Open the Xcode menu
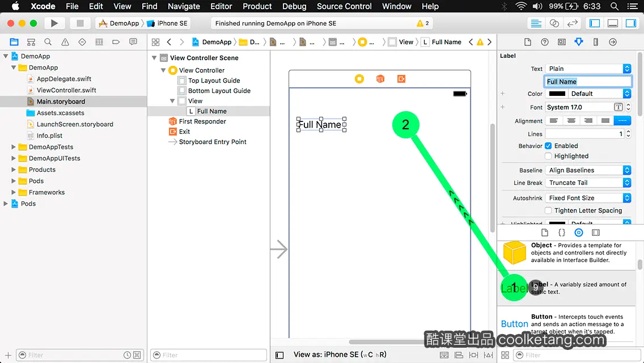This screenshot has height=363, width=644. 43,6
